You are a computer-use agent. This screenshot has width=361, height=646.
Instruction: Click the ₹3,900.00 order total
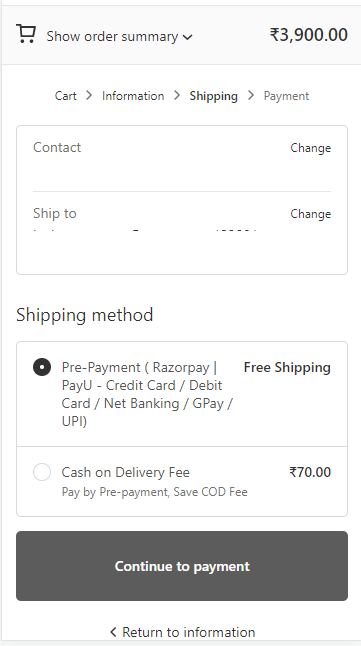(309, 35)
